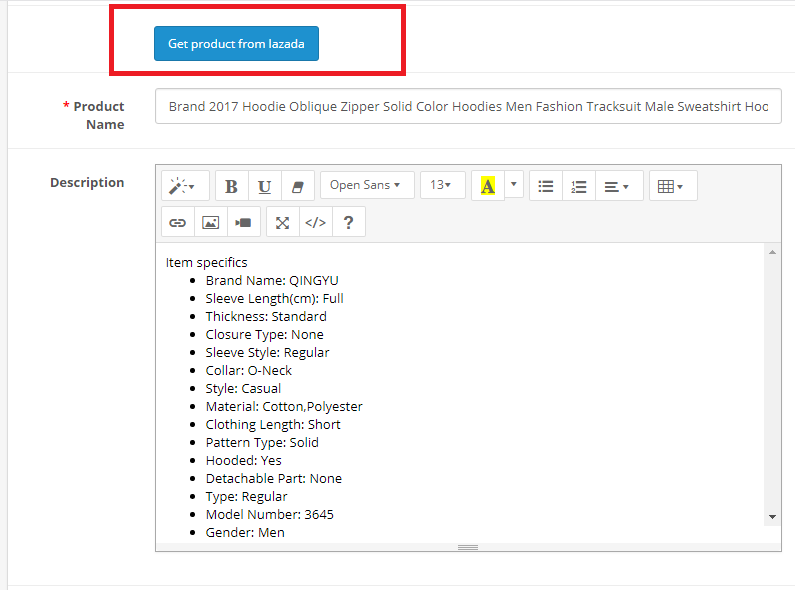Open the paragraph alignment dropdown
This screenshot has width=795, height=590.
pos(619,186)
